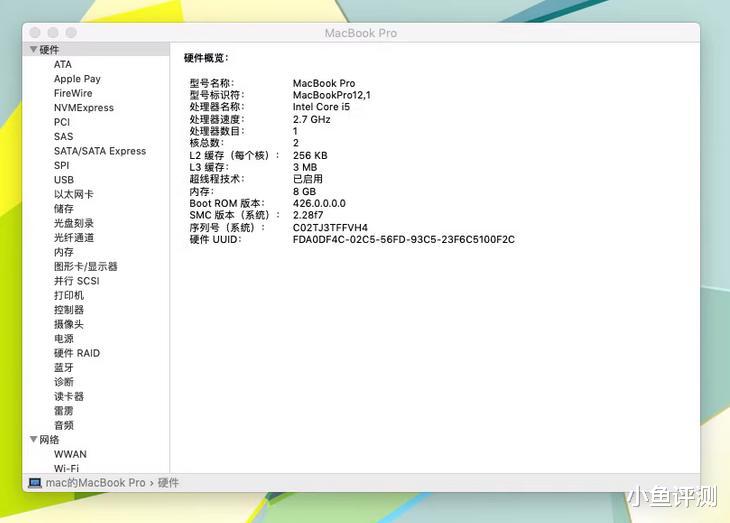Screen dimensions: 730x523
Task: Select 内存 sidebar item
Action: (x=64, y=252)
